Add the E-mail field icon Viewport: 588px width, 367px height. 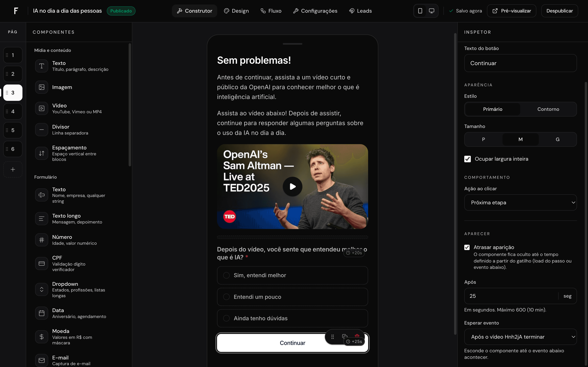click(41, 360)
